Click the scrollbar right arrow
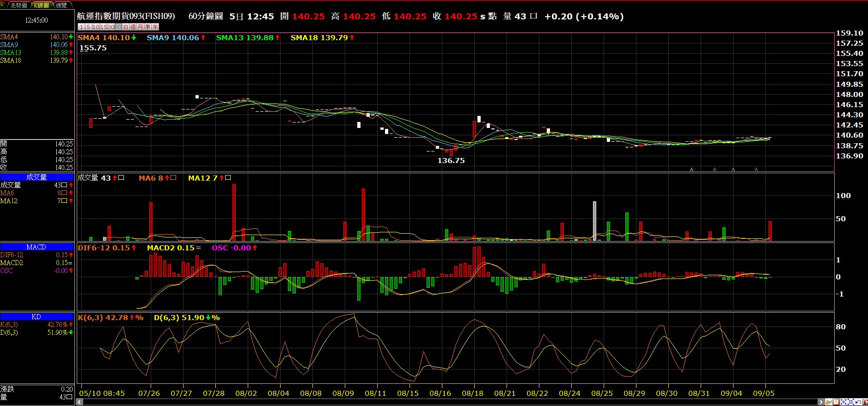Image resolution: width=868 pixels, height=406 pixels. 821,402
